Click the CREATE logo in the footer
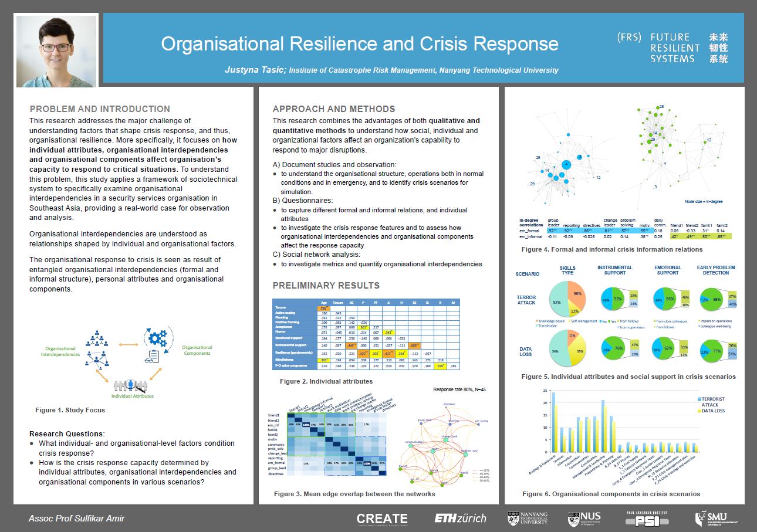The image size is (757, 532). point(382,519)
